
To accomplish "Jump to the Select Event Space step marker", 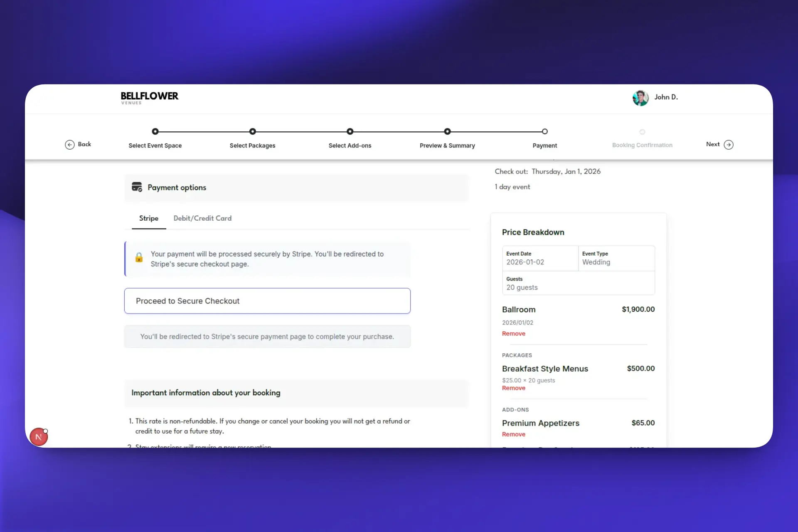I will point(155,131).
